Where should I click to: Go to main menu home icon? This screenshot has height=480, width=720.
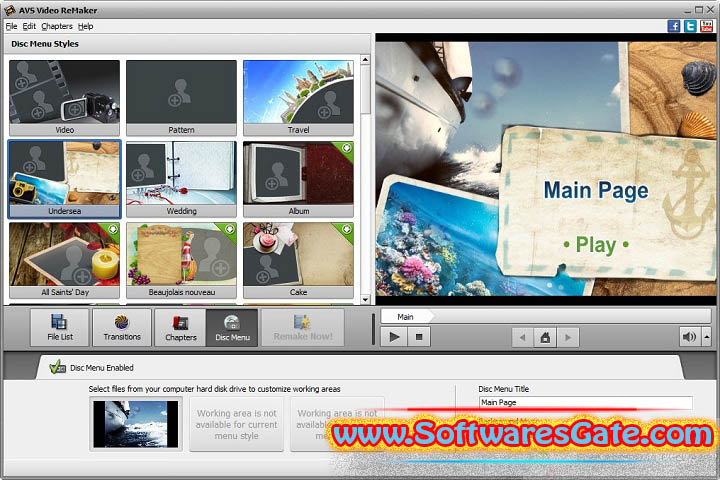(x=545, y=338)
